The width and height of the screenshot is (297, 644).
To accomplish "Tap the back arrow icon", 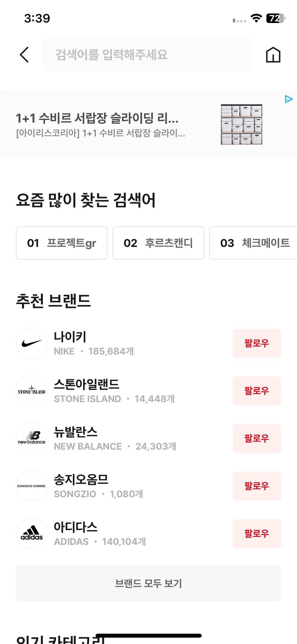I will (24, 55).
